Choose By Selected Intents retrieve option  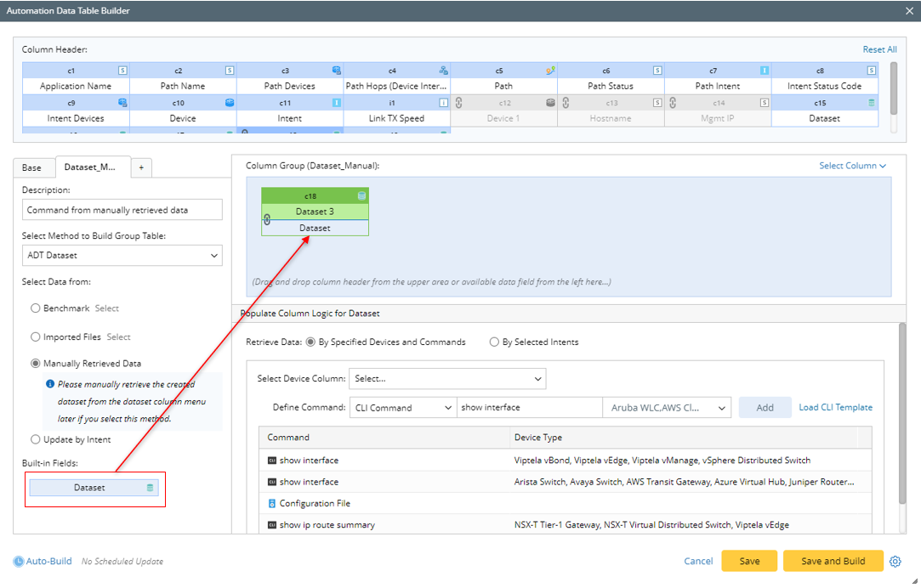click(x=494, y=342)
